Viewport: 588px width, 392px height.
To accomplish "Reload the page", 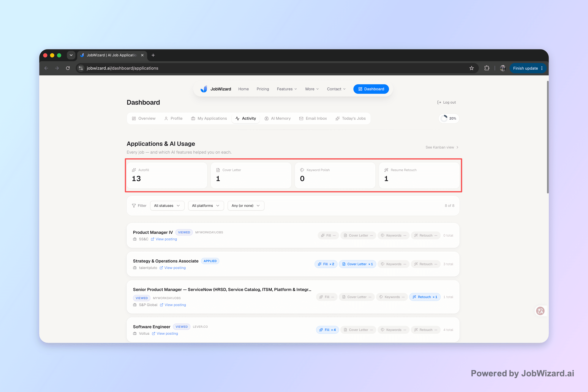I will coord(68,68).
